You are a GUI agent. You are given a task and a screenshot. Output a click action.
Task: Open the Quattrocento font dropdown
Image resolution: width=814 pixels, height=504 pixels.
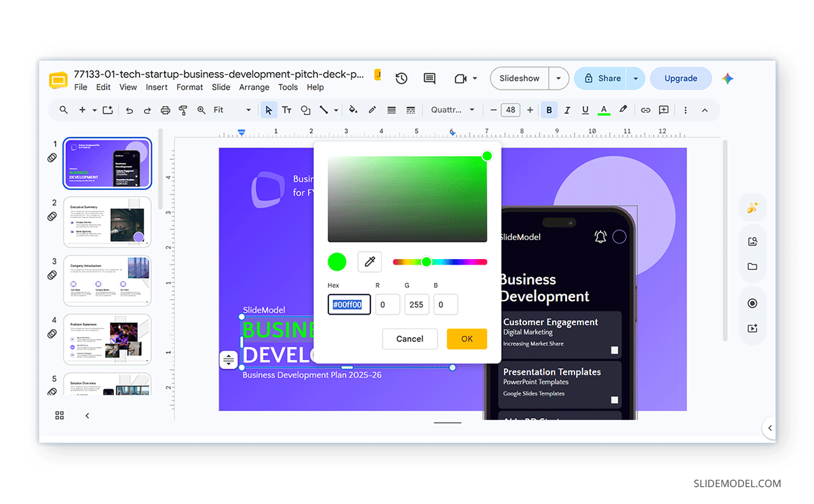click(452, 110)
